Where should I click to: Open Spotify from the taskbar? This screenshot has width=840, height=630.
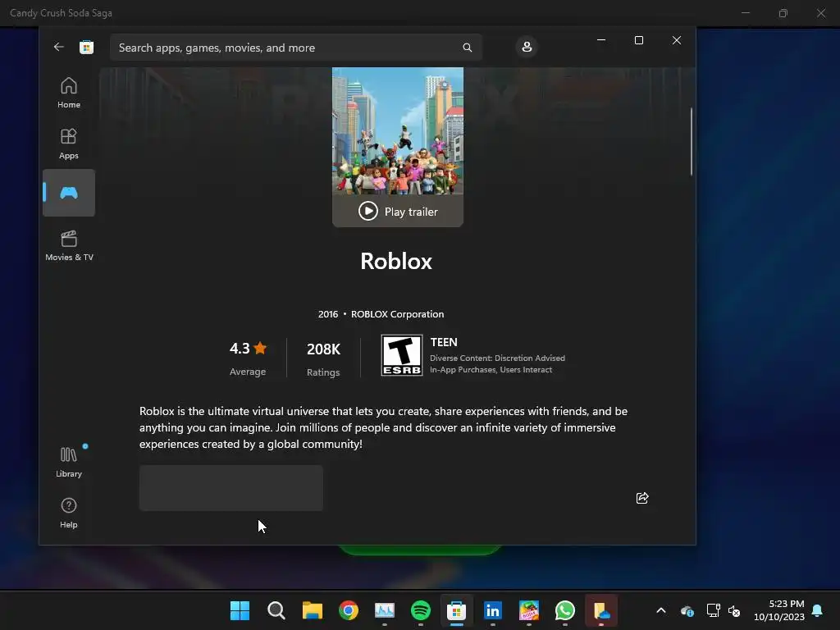[421, 610]
